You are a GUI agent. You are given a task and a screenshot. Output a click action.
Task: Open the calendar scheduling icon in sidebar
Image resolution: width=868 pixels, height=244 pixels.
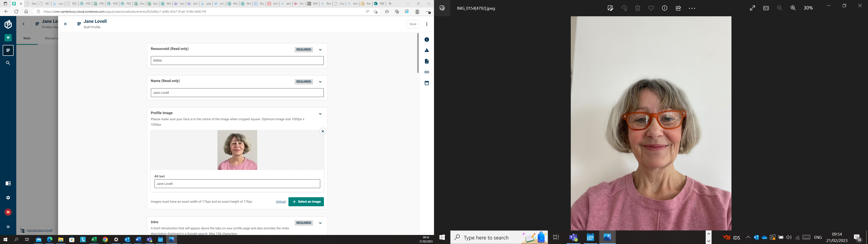click(427, 83)
